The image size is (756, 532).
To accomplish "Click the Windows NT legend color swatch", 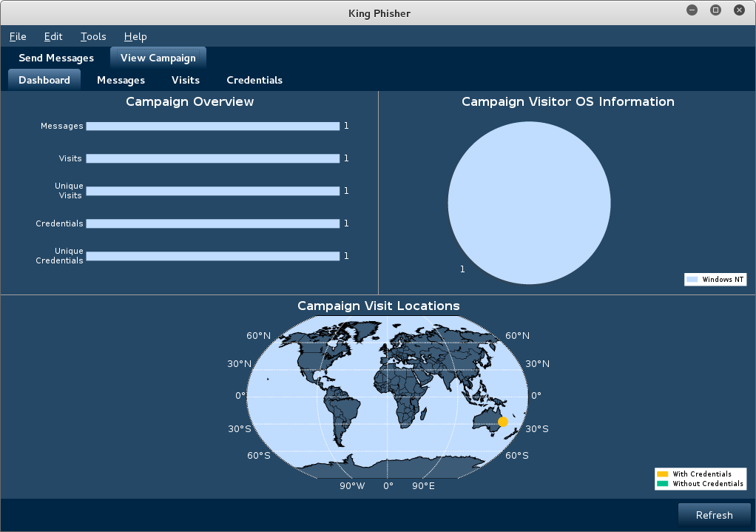I will [x=692, y=279].
